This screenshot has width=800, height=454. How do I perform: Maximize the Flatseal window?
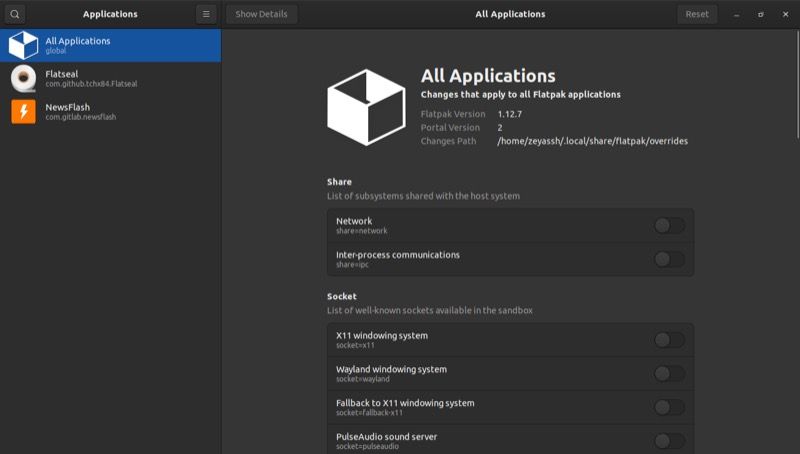pyautogui.click(x=761, y=14)
